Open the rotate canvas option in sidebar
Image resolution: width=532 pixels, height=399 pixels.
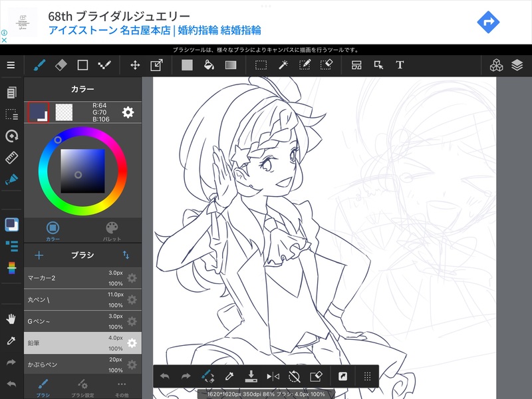(11, 136)
